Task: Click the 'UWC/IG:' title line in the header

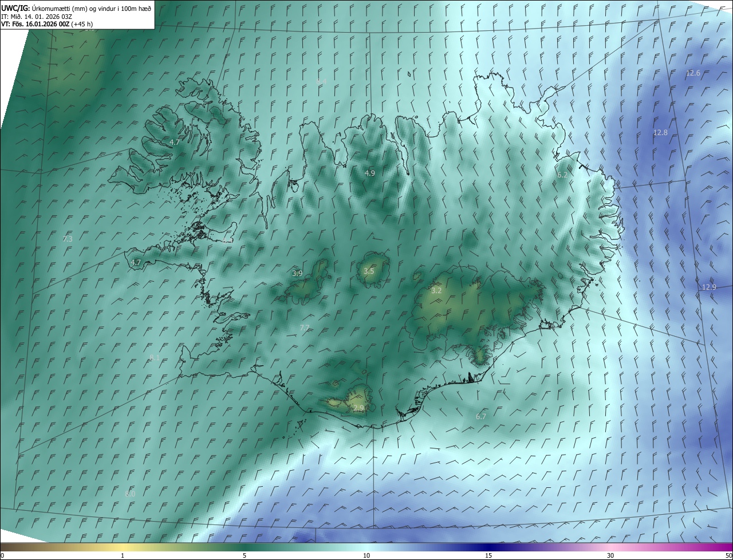Action: point(76,8)
